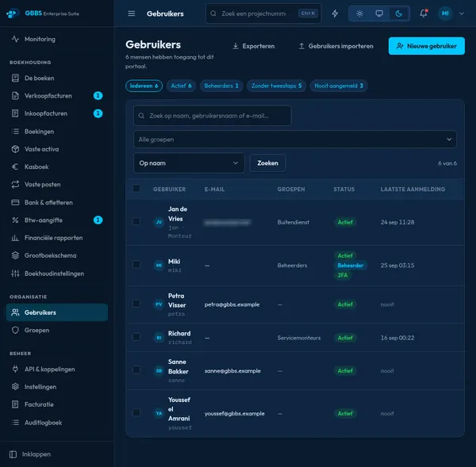Open Vaste activa
Image resolution: width=476 pixels, height=467 pixels.
[x=57, y=149]
